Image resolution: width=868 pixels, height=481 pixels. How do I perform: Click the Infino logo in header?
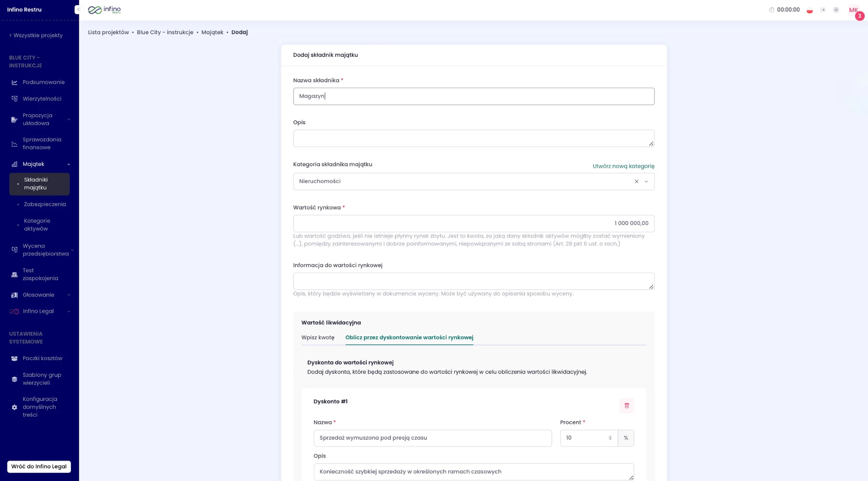[104, 10]
